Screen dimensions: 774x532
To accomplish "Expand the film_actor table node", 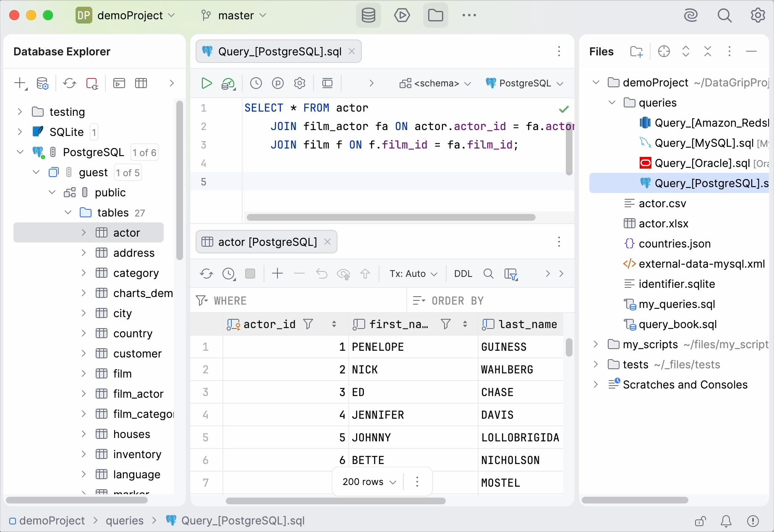I will (x=84, y=394).
